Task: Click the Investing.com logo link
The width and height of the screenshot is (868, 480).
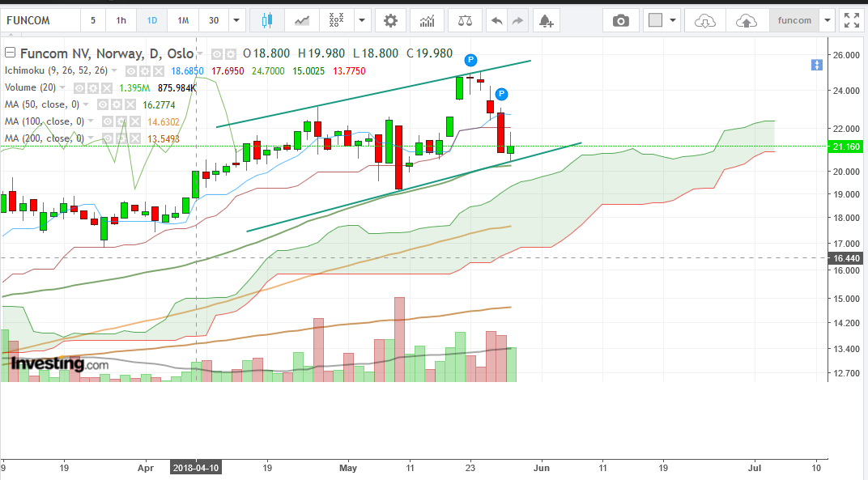Action: tap(60, 363)
